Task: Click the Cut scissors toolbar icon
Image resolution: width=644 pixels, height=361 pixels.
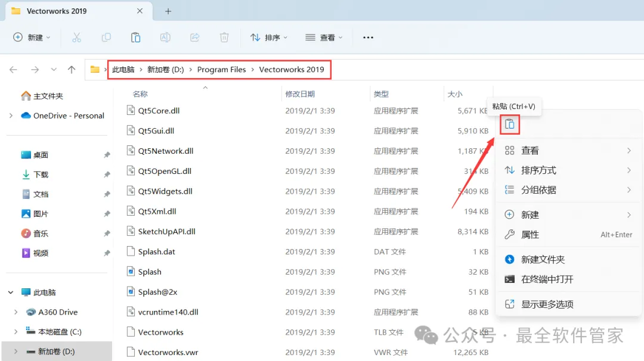Action: pyautogui.click(x=76, y=38)
